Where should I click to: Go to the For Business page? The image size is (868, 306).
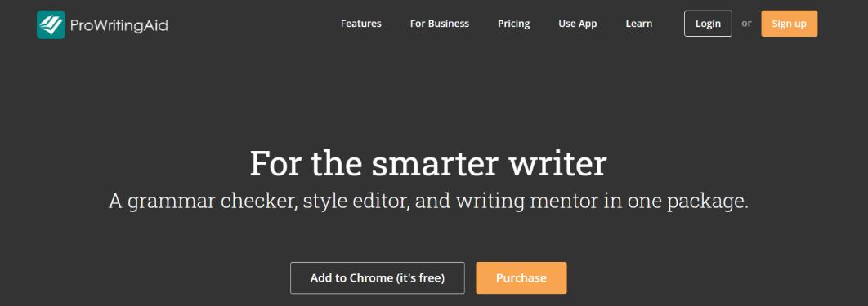pos(440,24)
